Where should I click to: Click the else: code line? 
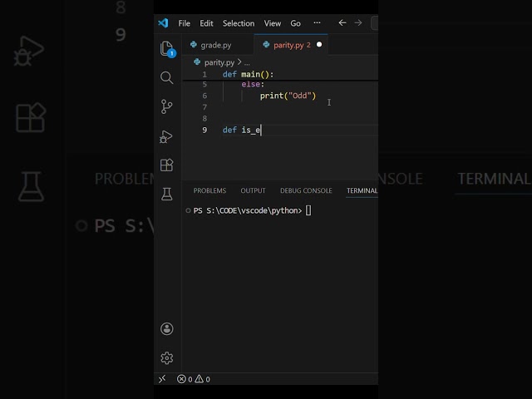click(253, 84)
